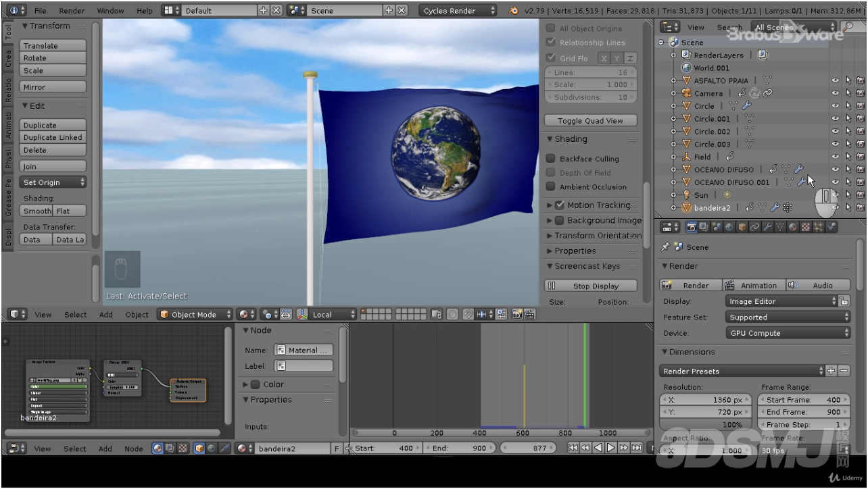Hide the Sun lamp via its eye icon

pos(836,195)
